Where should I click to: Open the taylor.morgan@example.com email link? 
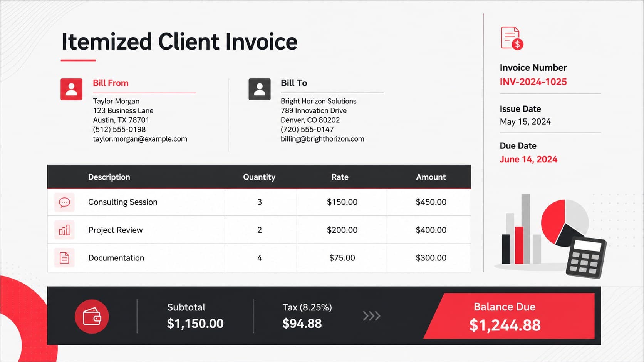click(140, 139)
